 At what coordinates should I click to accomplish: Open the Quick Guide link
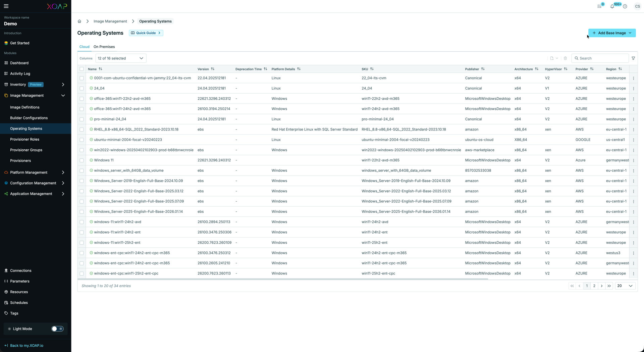point(146,33)
